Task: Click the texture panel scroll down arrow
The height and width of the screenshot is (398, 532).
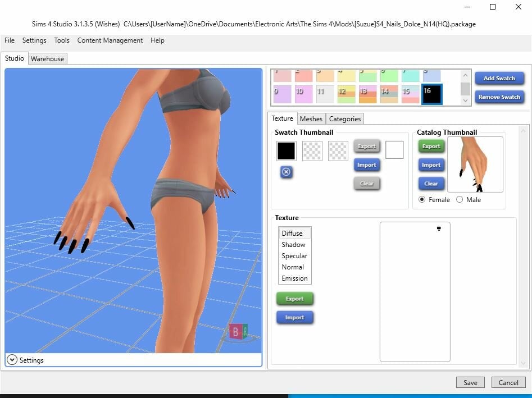Action: (x=523, y=363)
